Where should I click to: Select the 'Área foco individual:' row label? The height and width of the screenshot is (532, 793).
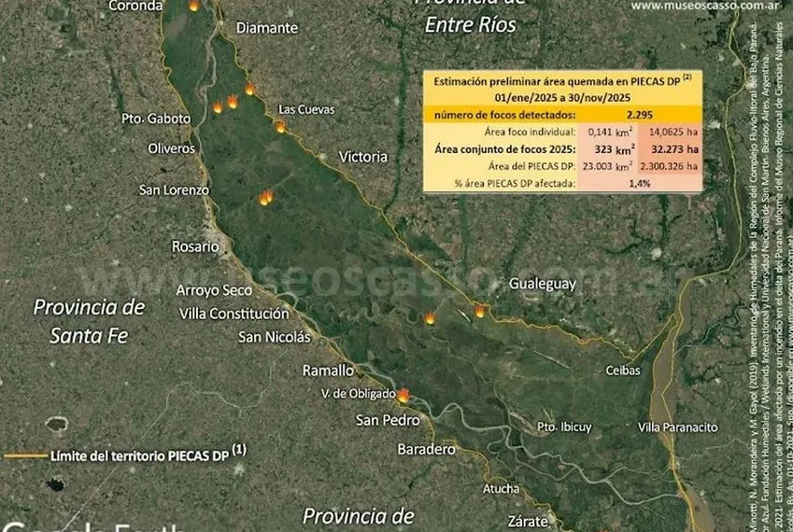tap(530, 133)
